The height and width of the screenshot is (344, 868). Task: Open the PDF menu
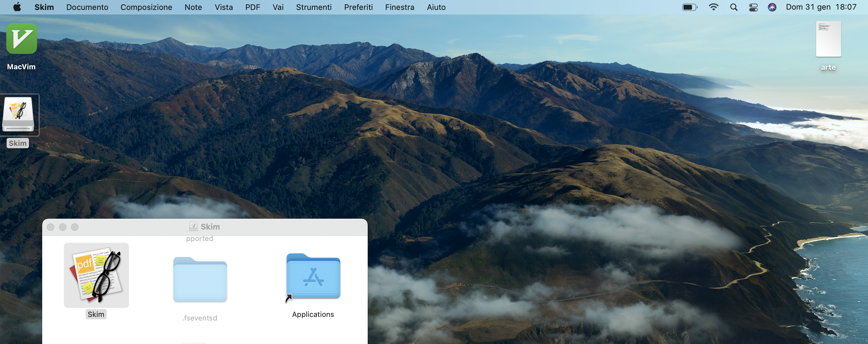click(252, 7)
